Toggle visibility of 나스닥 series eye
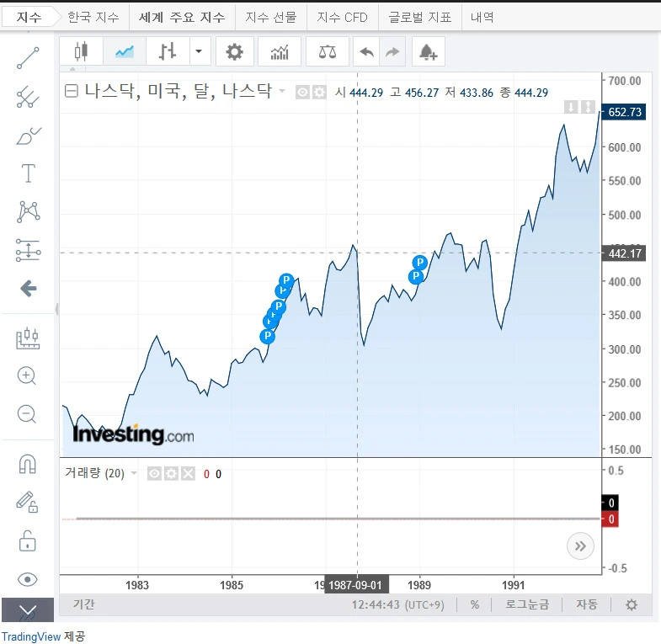The width and height of the screenshot is (661, 644). click(x=302, y=92)
